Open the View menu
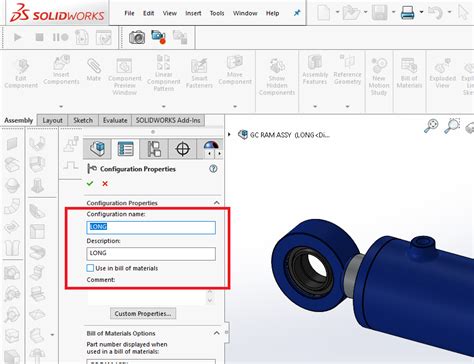 point(170,13)
